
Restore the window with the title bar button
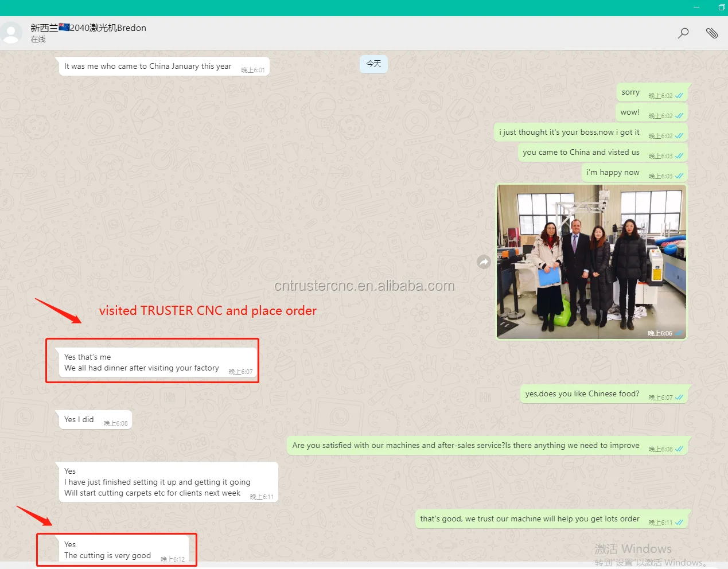pos(722,7)
